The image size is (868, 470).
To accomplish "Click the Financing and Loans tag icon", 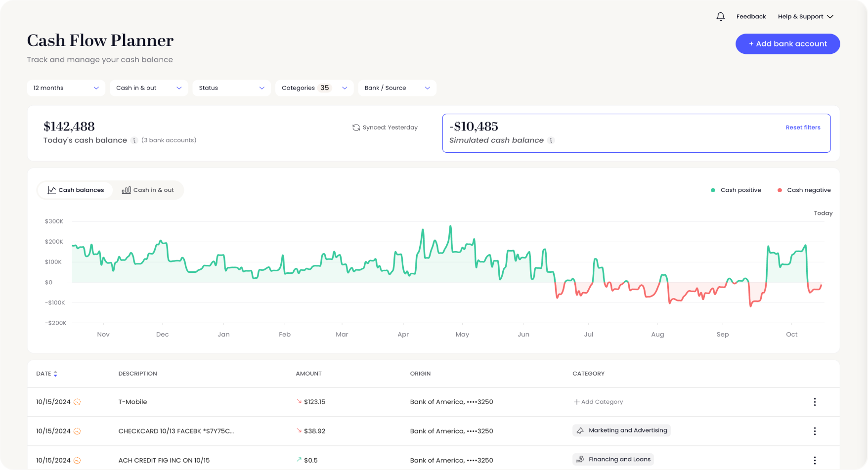I will coord(580,459).
